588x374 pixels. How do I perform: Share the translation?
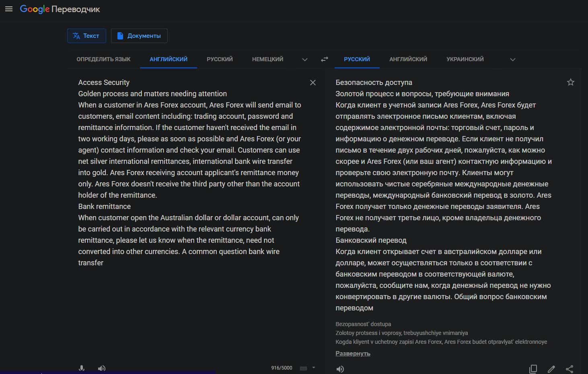click(569, 369)
